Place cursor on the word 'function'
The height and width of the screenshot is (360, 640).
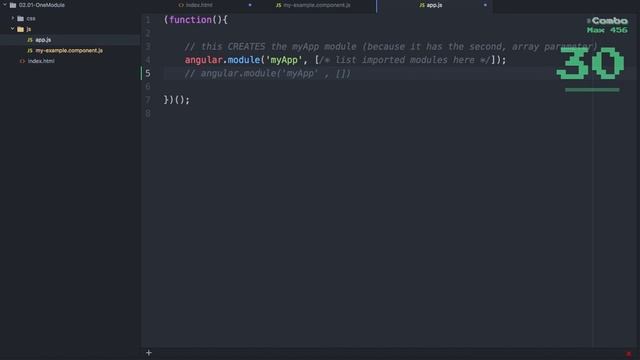pyautogui.click(x=190, y=20)
